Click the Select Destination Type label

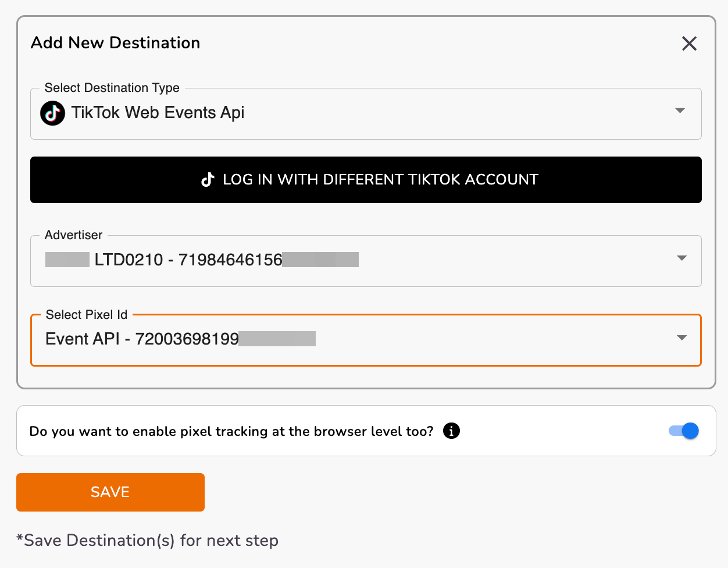tap(112, 88)
